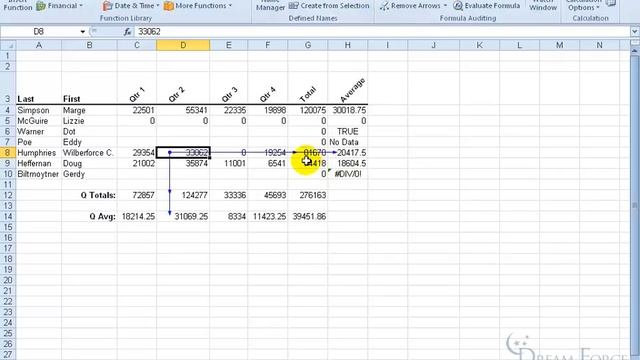640x360 pixels.
Task: Click the Date & Time icon
Action: tap(107, 6)
